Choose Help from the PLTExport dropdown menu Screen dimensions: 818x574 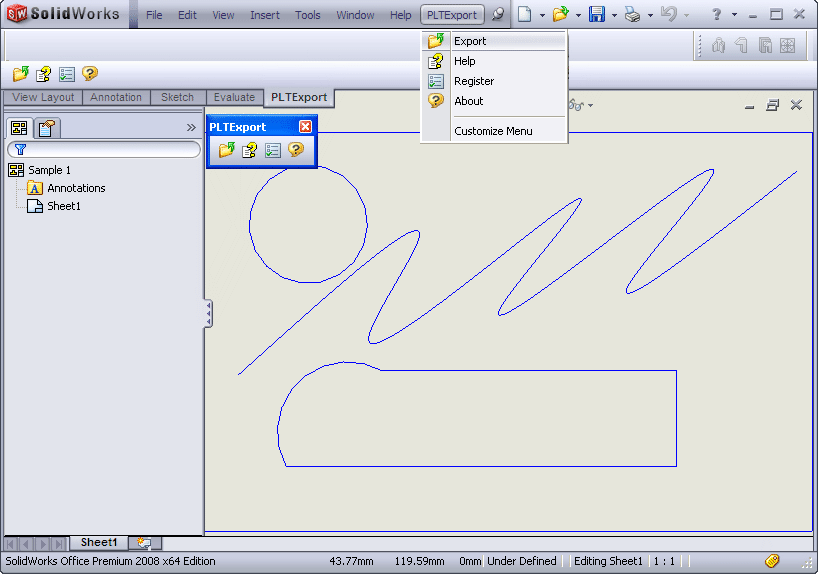pos(494,61)
